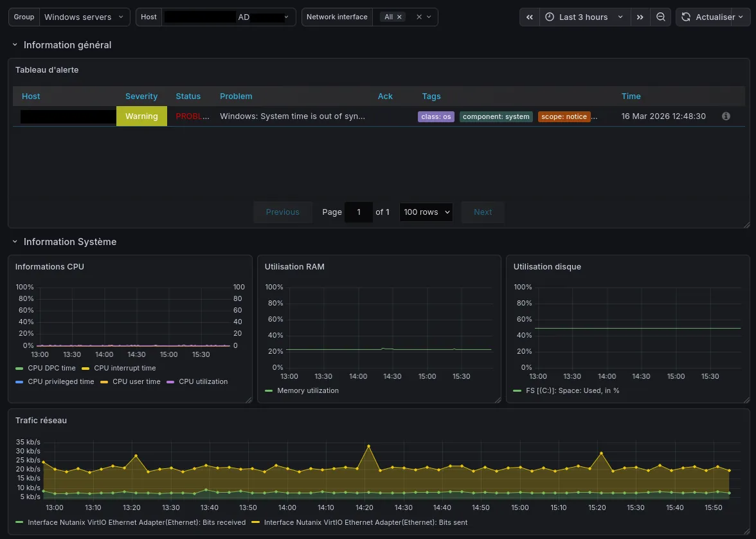Screen dimensions: 756x539
Task: Open refresh interval dropdown next to Actualiser
Action: click(x=741, y=17)
